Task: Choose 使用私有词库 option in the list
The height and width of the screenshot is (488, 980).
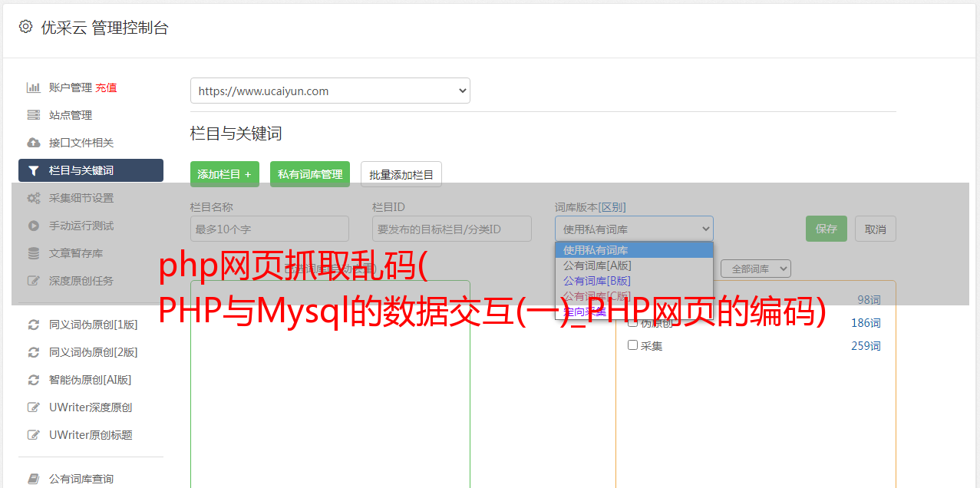Action: (x=634, y=250)
